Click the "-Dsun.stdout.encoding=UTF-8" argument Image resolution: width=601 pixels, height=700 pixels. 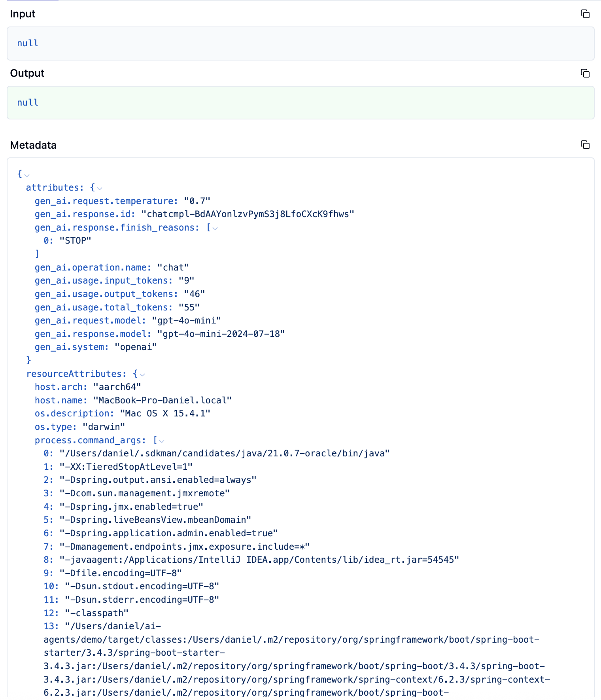point(142,586)
